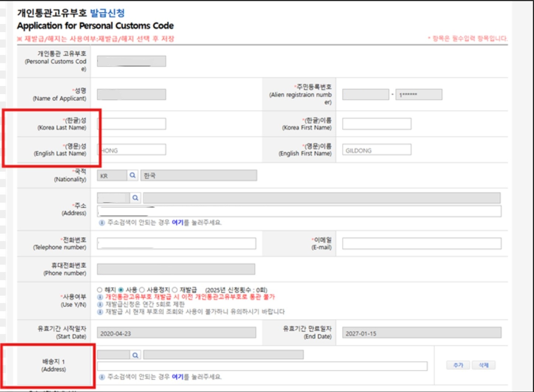Open the 여기 link under delivery address 1
The image size is (534, 392).
178,377
